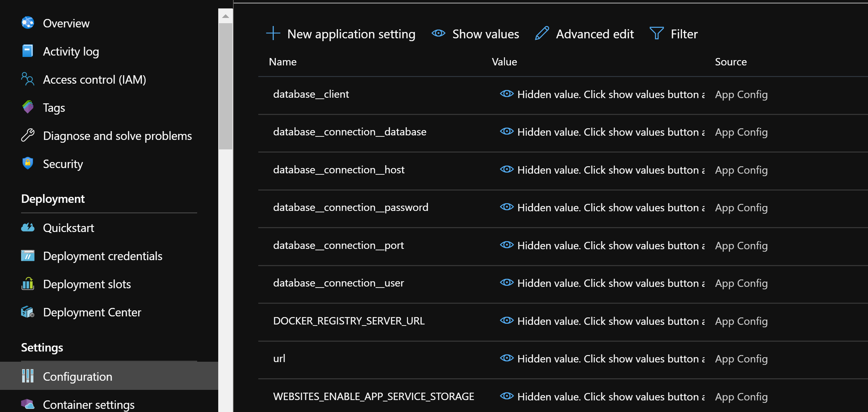Click the Quickstart sidebar entry

(69, 228)
